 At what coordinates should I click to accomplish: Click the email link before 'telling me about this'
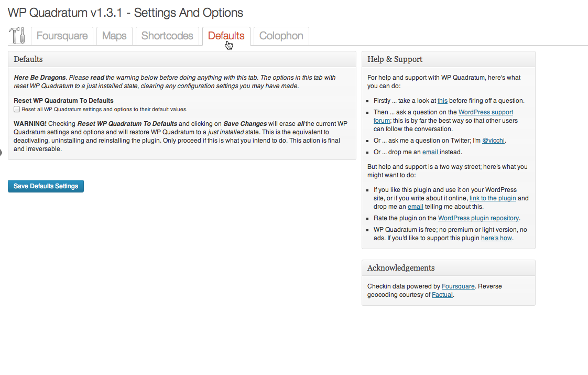click(416, 207)
